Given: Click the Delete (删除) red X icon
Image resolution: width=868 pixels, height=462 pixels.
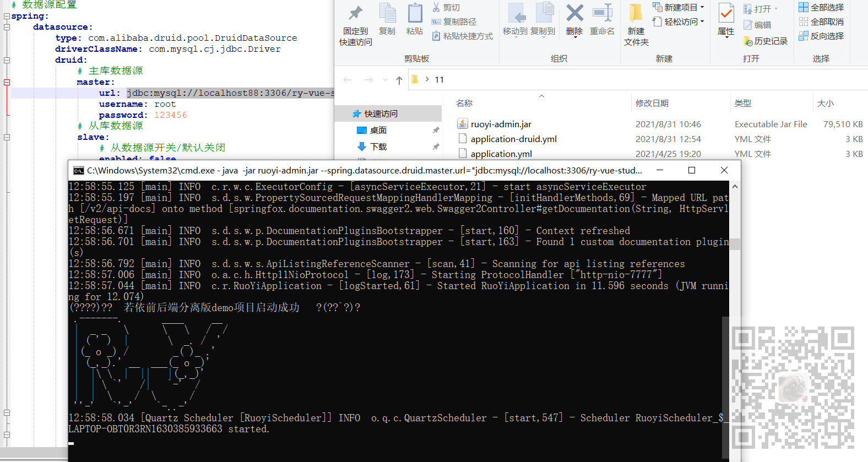Looking at the screenshot, I should (574, 13).
